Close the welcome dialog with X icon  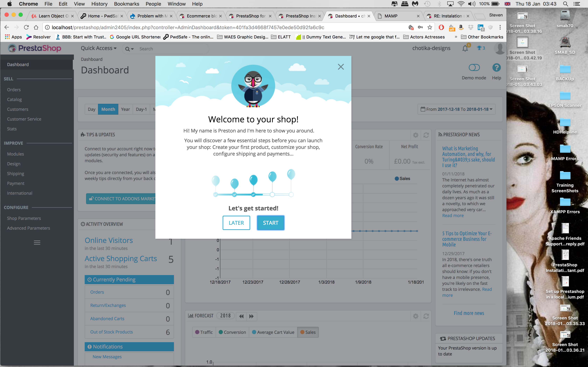point(341,67)
